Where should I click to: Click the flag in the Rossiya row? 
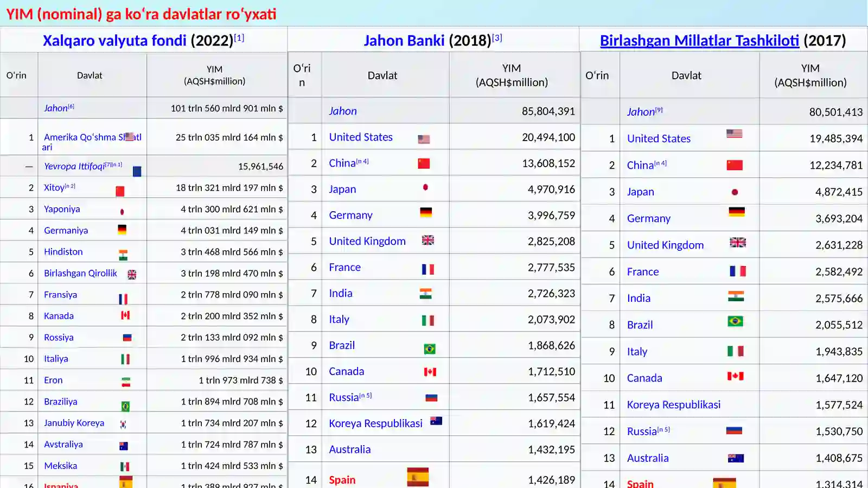click(x=127, y=338)
